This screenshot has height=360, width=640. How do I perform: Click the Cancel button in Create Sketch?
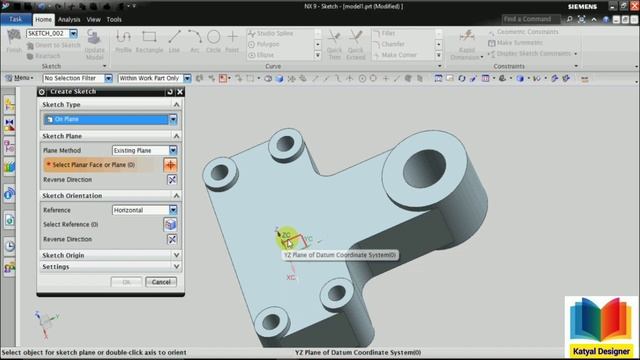click(161, 282)
